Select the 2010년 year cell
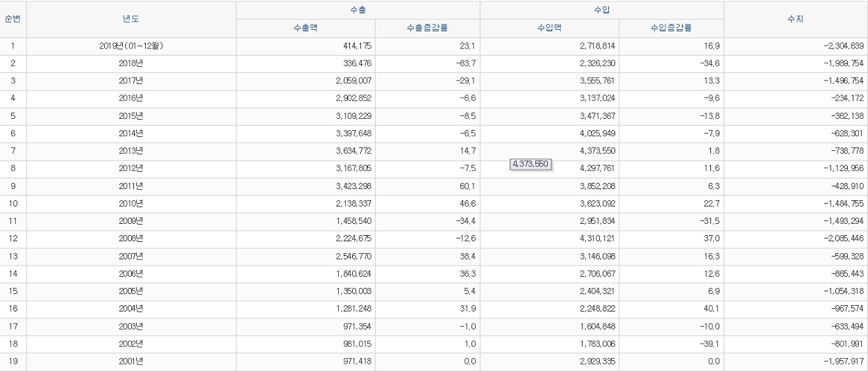The height and width of the screenshot is (372, 868). 131,204
